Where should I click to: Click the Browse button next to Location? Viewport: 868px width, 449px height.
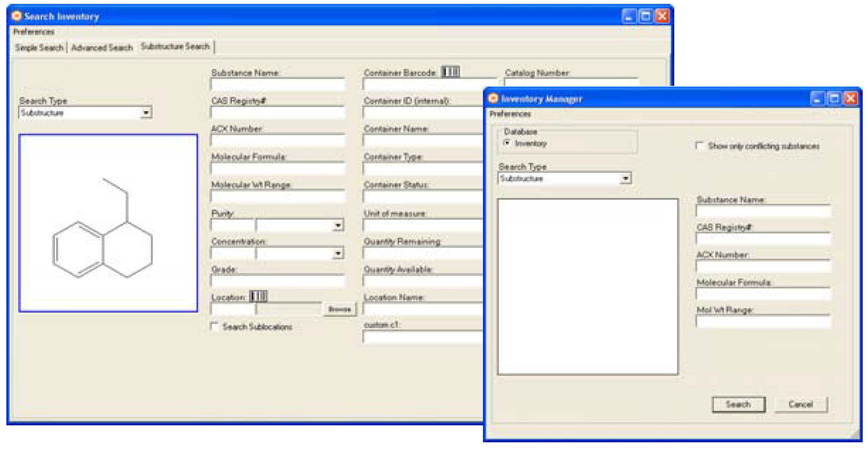339,309
